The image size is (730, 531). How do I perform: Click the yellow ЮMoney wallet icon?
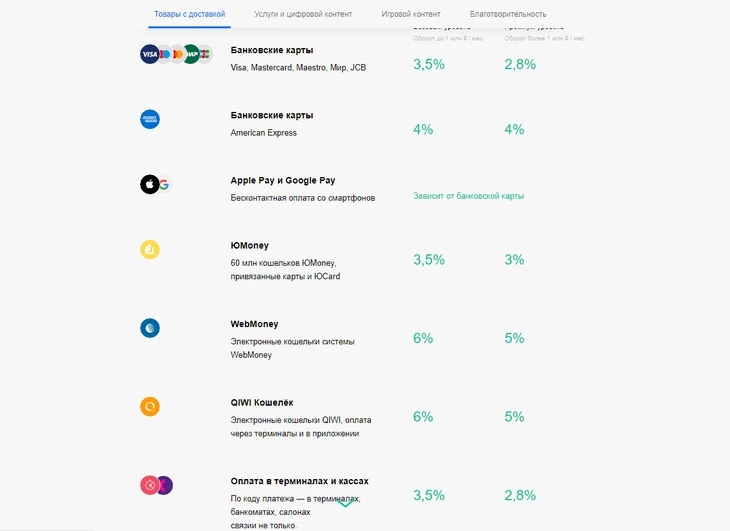(x=150, y=249)
